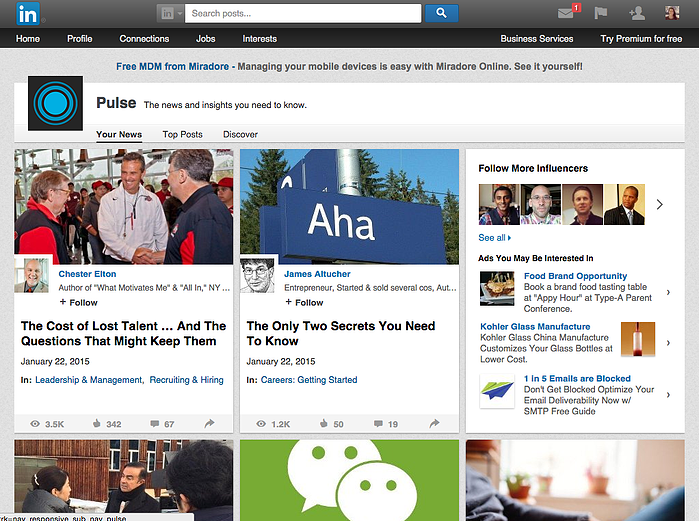
Task: Switch to the Top Posts tab
Action: click(182, 135)
